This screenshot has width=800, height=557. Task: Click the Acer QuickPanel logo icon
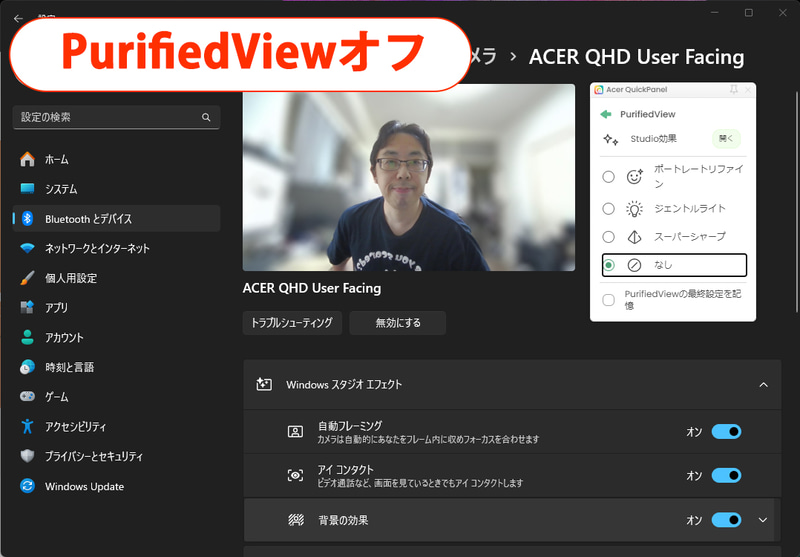coord(599,90)
